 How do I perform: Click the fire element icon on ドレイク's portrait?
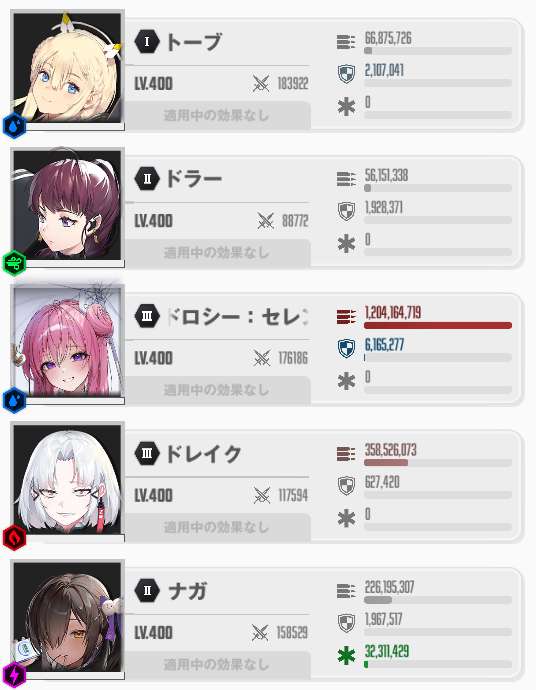(x=14, y=538)
